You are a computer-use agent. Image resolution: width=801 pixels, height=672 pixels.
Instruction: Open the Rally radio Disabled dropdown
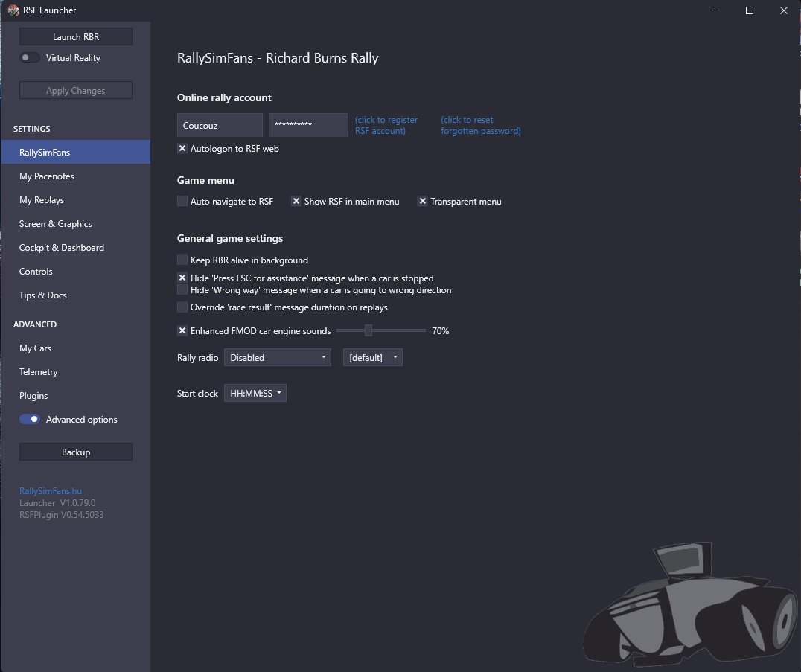tap(277, 358)
